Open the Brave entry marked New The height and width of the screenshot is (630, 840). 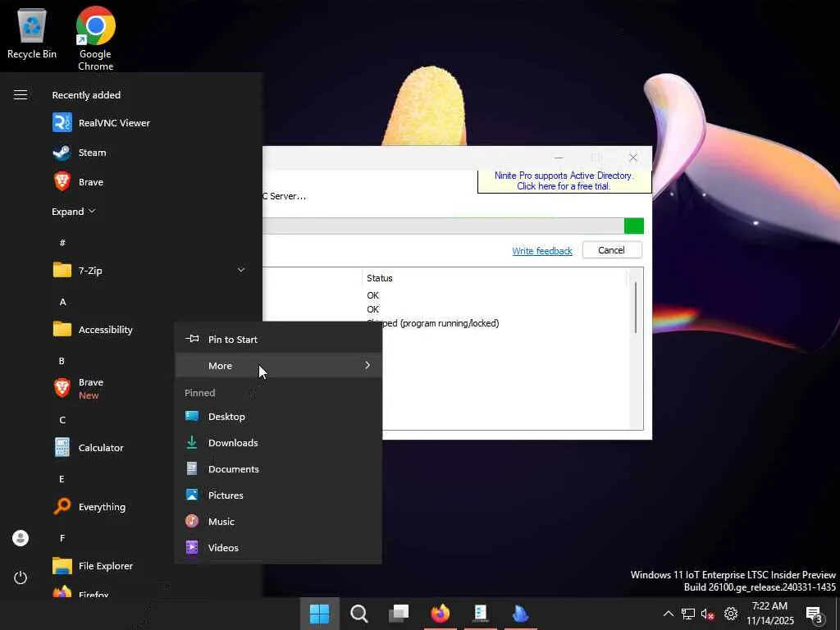click(x=78, y=388)
